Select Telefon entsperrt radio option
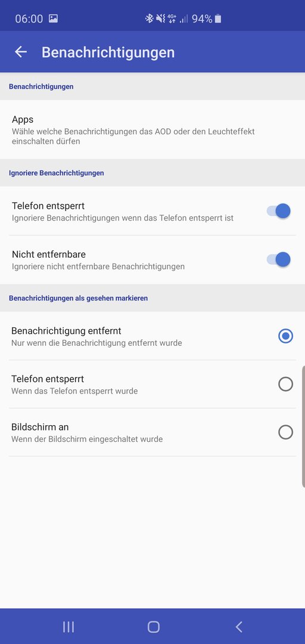Image resolution: width=305 pixels, height=644 pixels. (285, 384)
